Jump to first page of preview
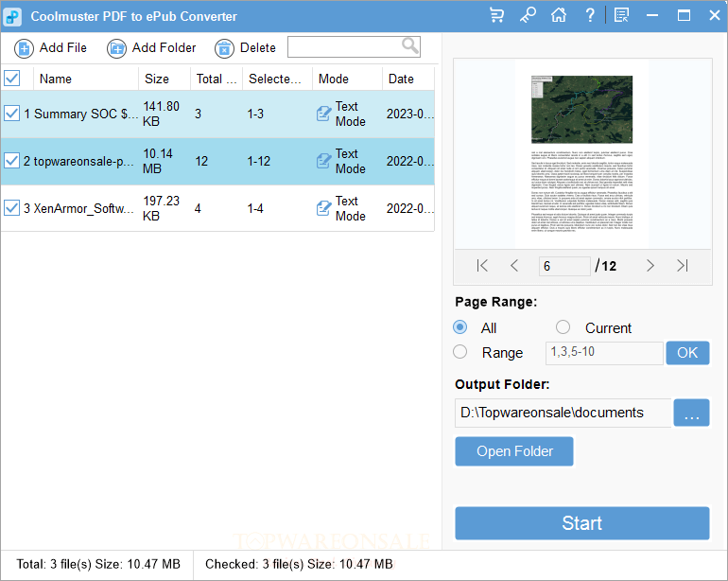Viewport: 728px width, 581px height. point(482,266)
